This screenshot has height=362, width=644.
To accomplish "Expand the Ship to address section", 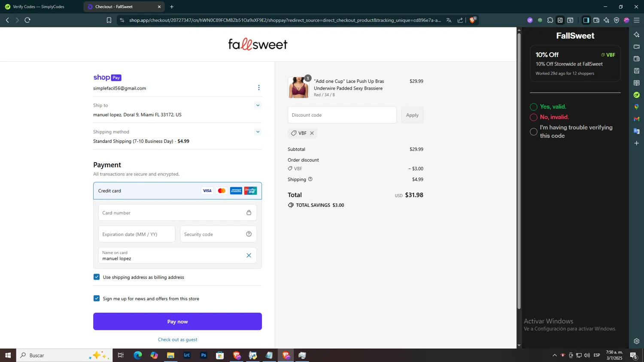I will (258, 105).
